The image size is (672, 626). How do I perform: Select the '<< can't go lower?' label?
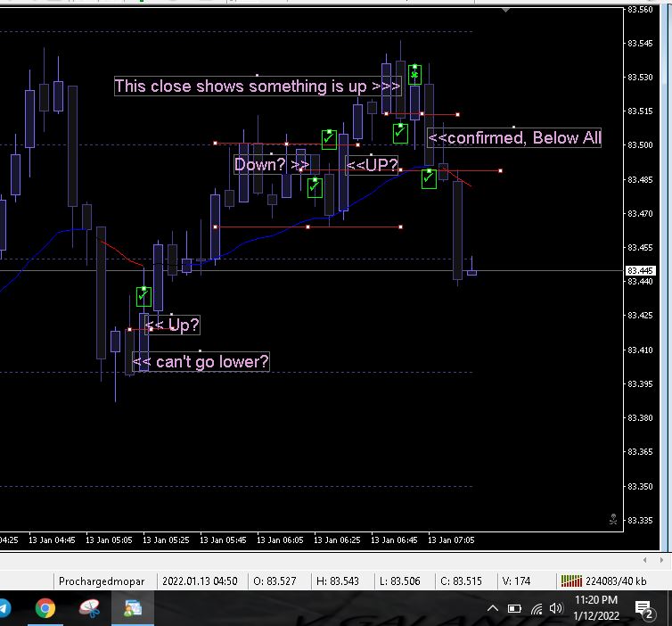point(201,362)
